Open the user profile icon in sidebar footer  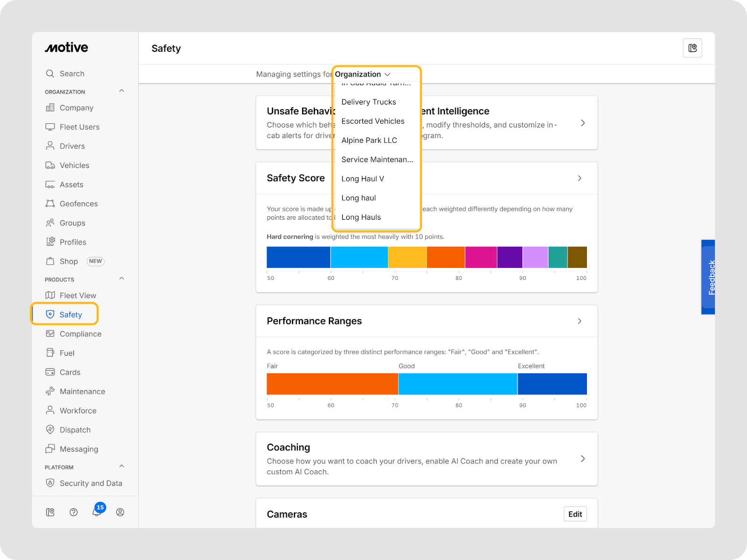click(120, 512)
